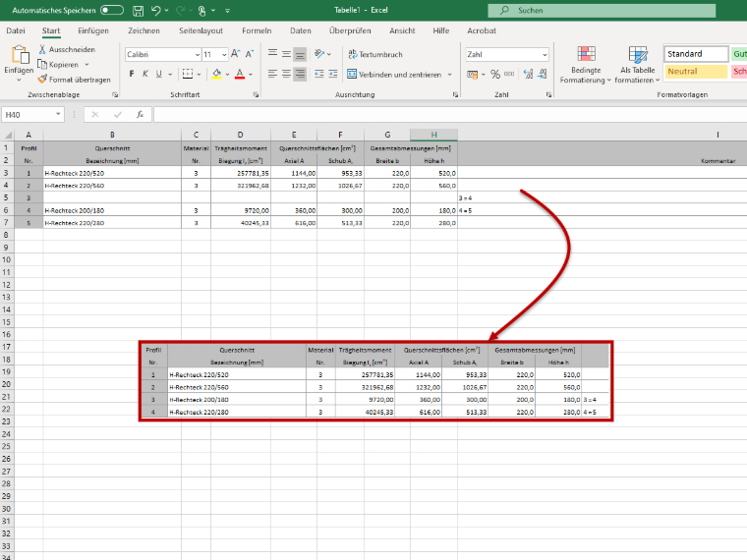Image resolution: width=747 pixels, height=560 pixels.
Task: Toggle Verbinden und zentrieren merge
Action: (394, 75)
